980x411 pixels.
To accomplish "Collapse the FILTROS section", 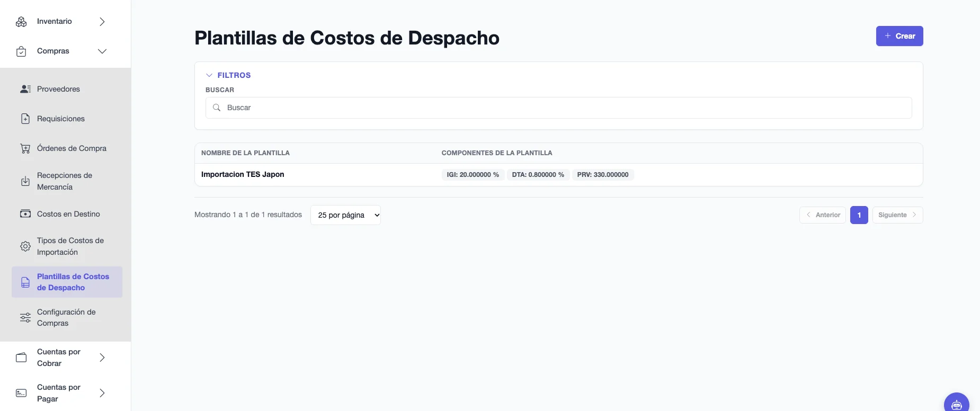I will pyautogui.click(x=228, y=75).
